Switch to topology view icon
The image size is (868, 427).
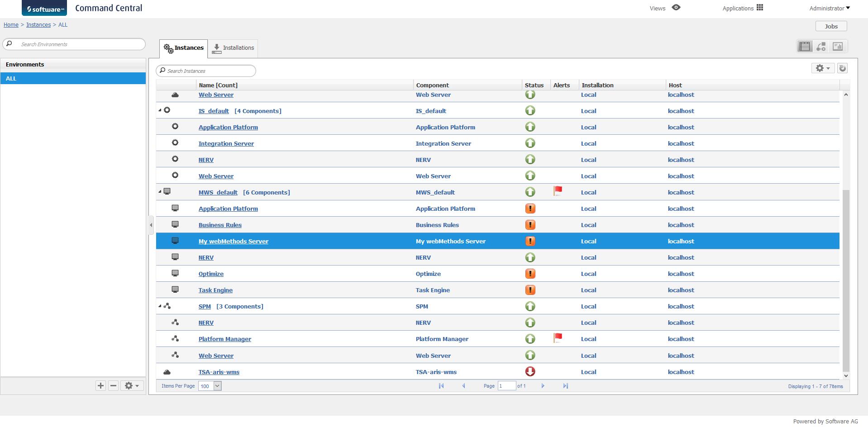pos(821,46)
